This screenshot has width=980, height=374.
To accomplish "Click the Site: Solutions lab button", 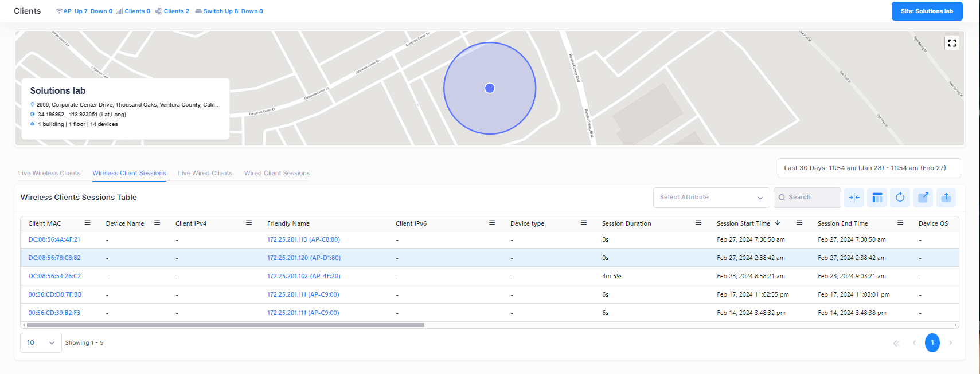I will [926, 11].
